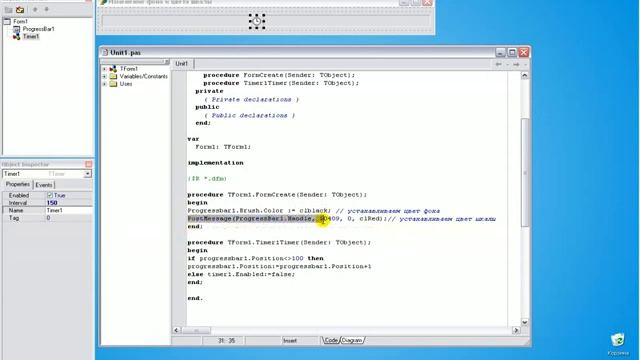Viewport: 640px width, 360px height.
Task: Click the Uses folder icon
Action: pos(113,84)
